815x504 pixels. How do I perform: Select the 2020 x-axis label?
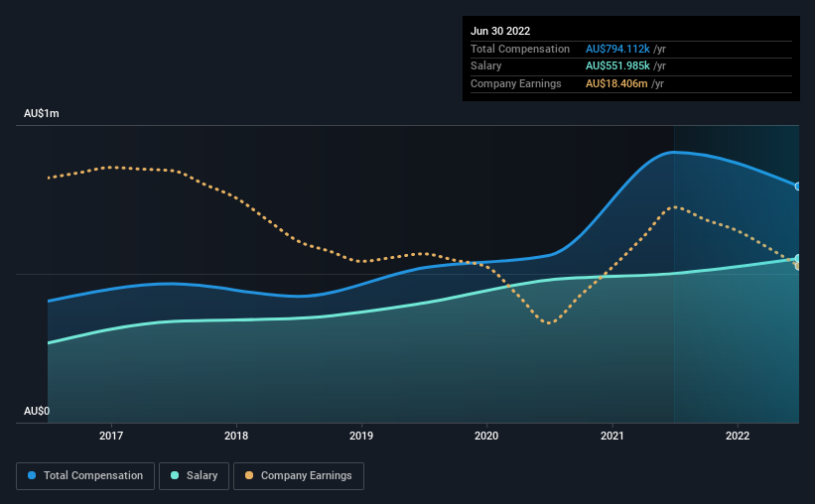[x=486, y=436]
